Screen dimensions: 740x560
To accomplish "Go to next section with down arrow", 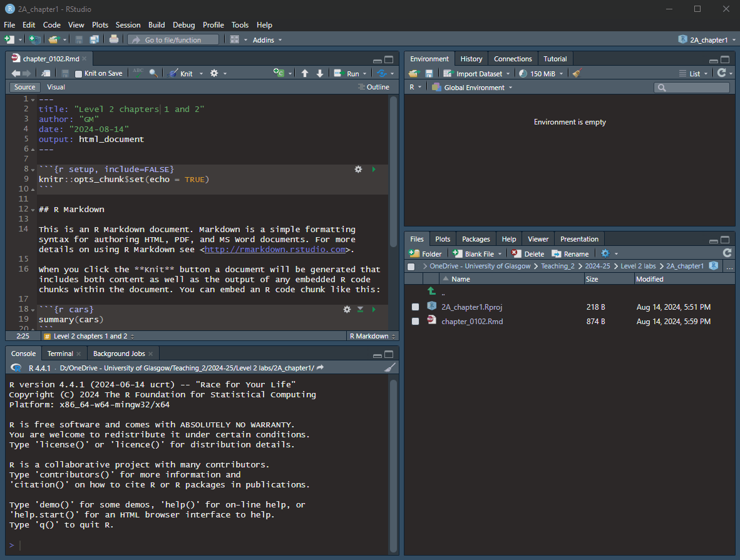I will pos(320,73).
